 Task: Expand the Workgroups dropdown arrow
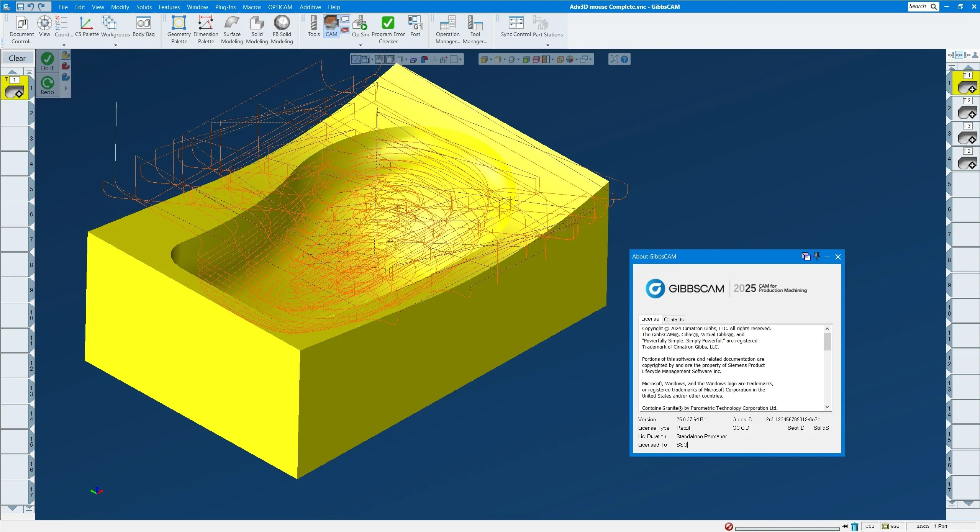115,45
